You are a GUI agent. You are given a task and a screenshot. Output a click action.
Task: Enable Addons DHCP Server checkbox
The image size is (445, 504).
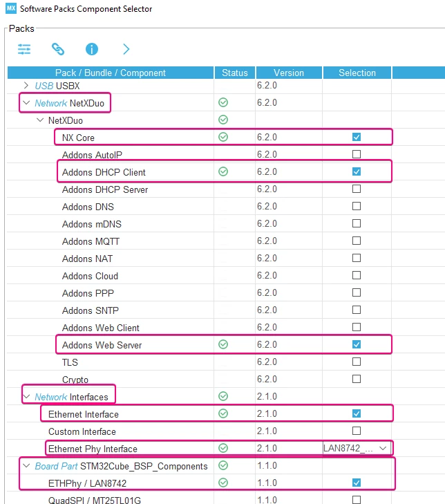[357, 189]
